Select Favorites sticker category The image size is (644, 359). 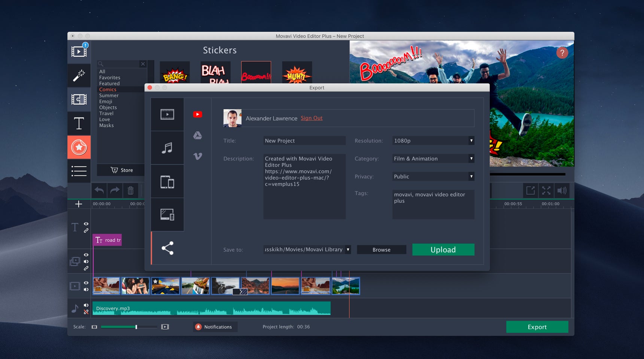click(110, 77)
